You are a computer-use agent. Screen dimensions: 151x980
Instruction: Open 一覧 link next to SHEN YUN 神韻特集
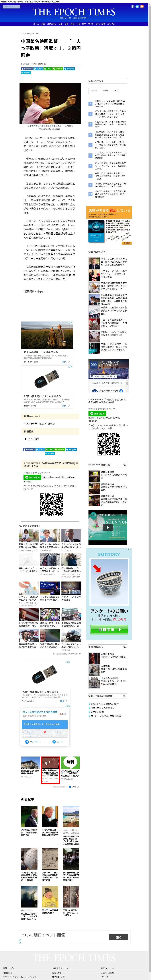click(124, 465)
